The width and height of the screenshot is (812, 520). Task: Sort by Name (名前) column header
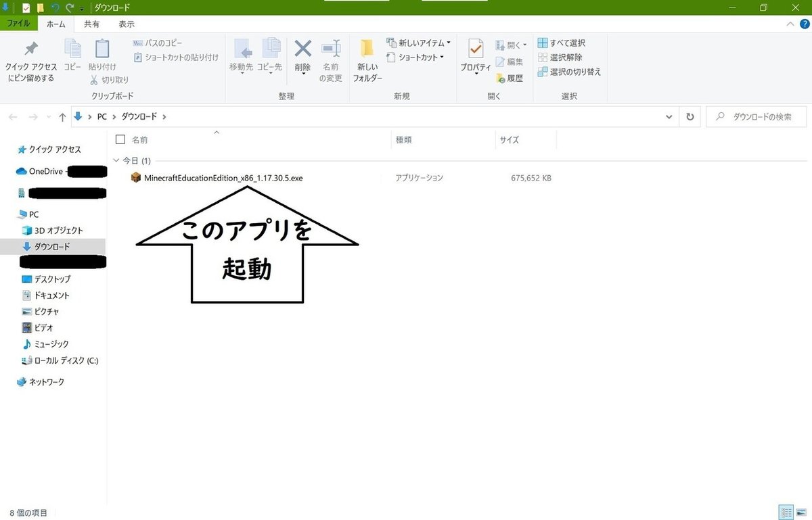coord(139,140)
